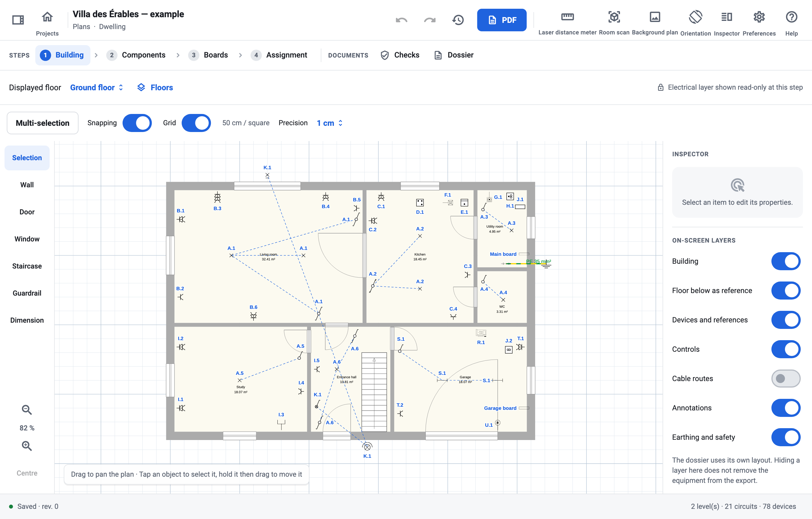Click the Main board label on plan
Image resolution: width=812 pixels, height=519 pixels.
(503, 254)
